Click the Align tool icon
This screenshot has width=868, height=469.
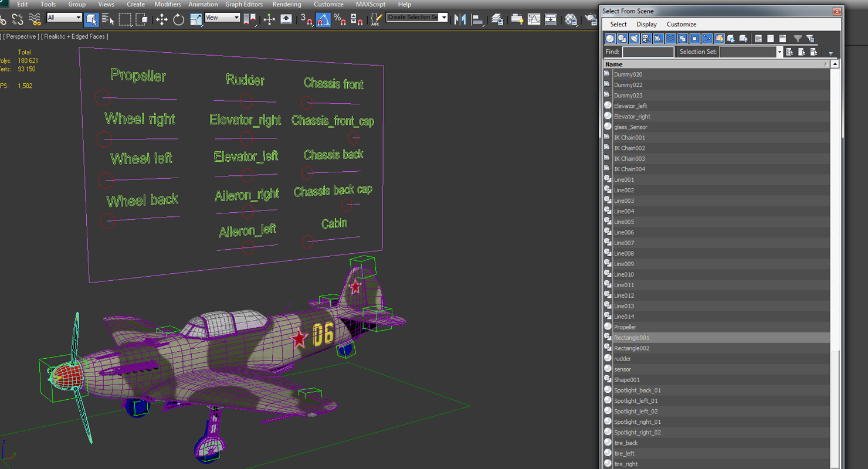coord(477,19)
